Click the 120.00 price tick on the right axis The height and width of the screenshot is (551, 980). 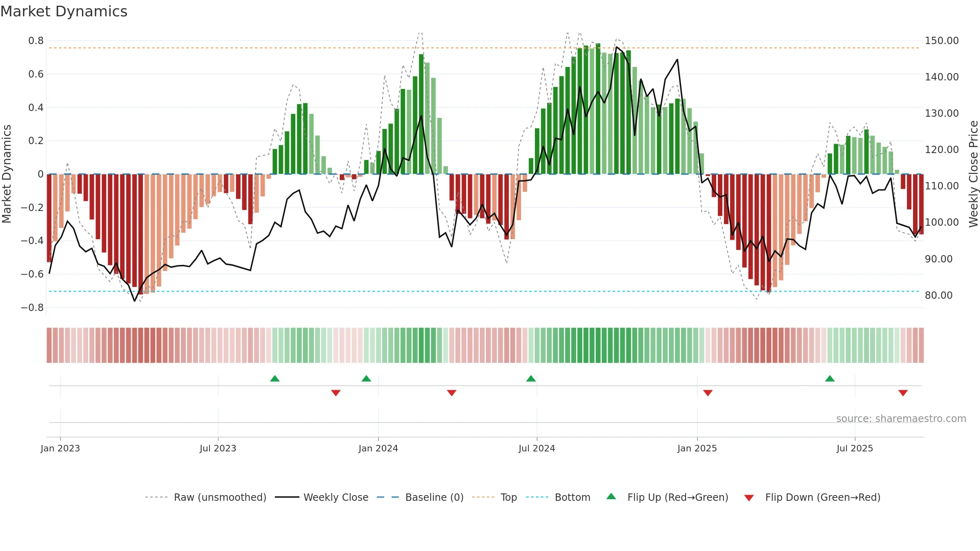click(942, 150)
